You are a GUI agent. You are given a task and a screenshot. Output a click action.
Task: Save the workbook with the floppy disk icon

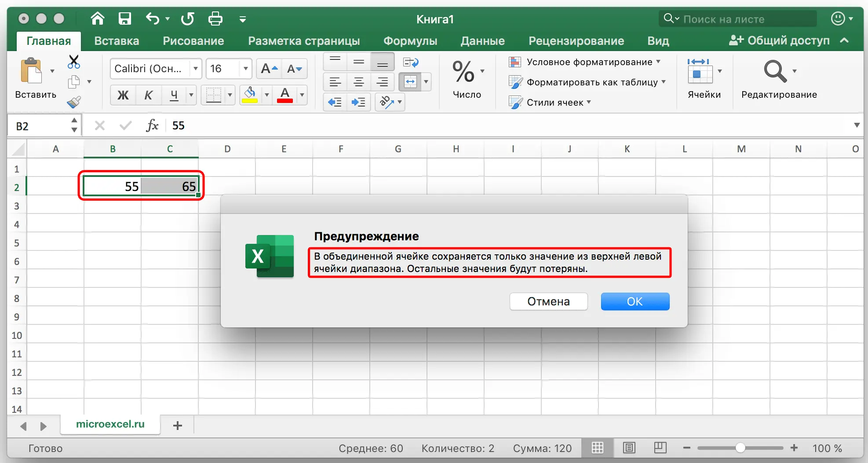click(125, 18)
